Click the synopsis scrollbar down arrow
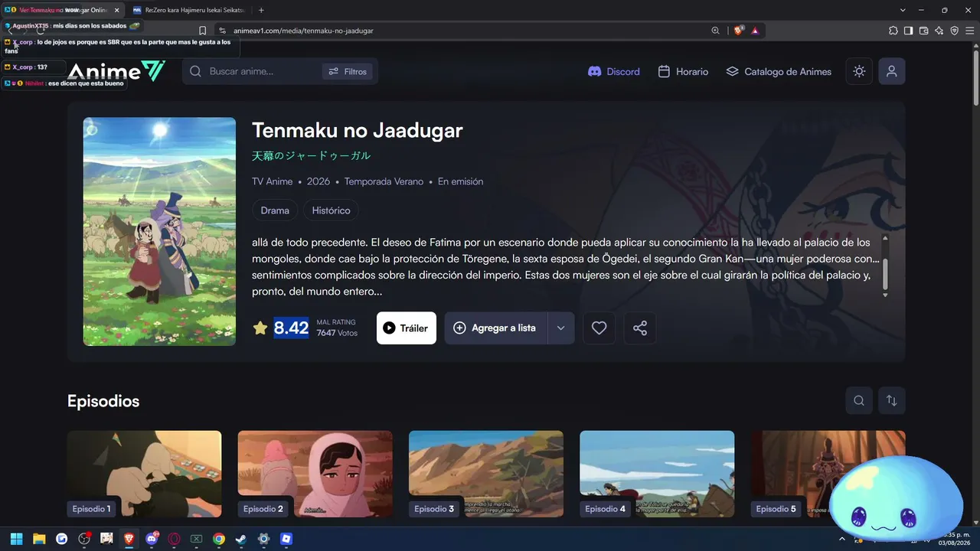The image size is (980, 551). (886, 295)
